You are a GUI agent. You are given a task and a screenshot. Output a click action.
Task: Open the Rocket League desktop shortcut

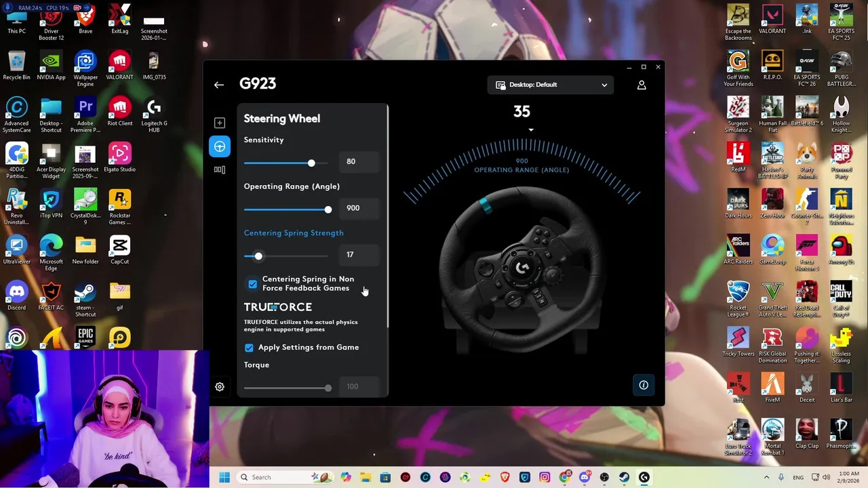738,300
